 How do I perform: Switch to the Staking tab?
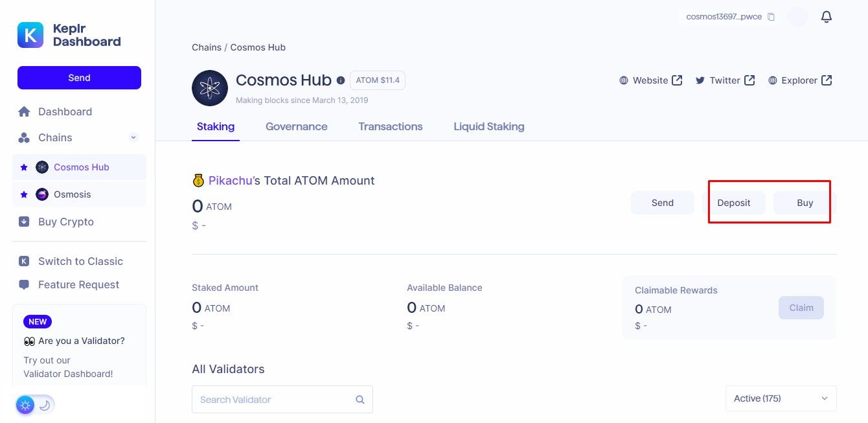click(216, 127)
